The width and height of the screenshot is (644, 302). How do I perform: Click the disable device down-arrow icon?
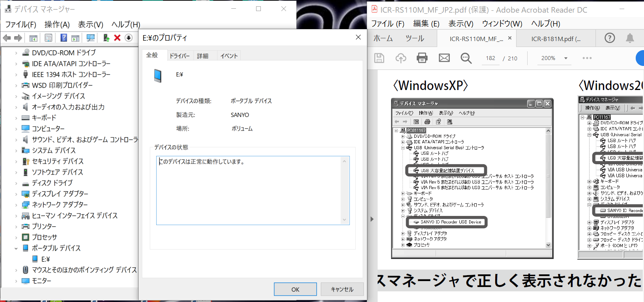(129, 38)
